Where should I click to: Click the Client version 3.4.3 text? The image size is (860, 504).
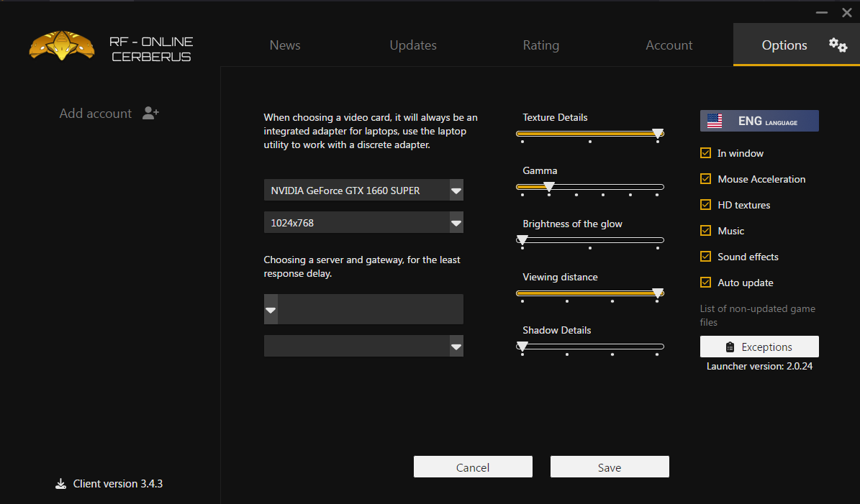click(118, 484)
